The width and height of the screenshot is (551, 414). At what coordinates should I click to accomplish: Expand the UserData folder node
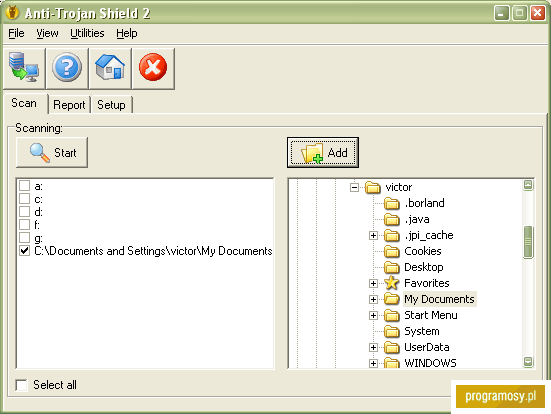point(373,348)
